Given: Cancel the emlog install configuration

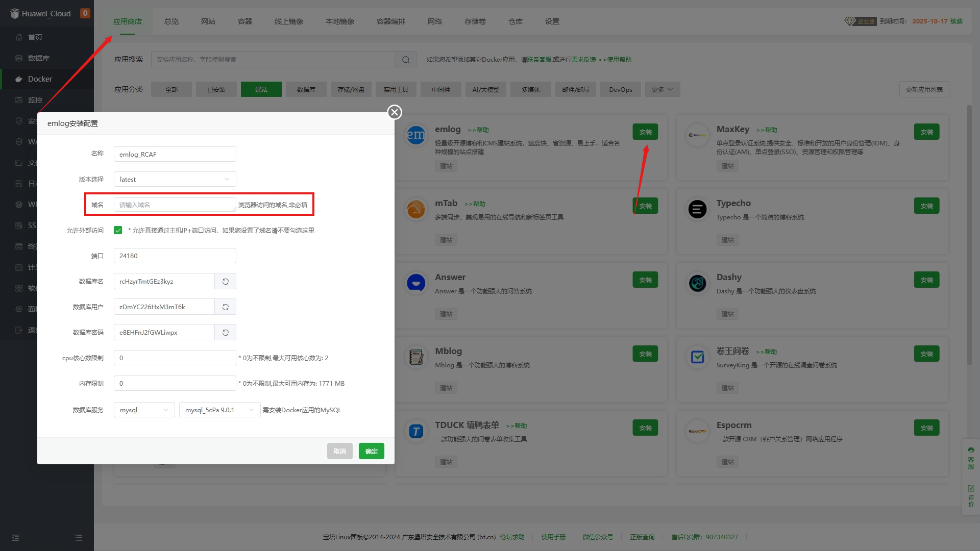Looking at the screenshot, I should tap(340, 452).
